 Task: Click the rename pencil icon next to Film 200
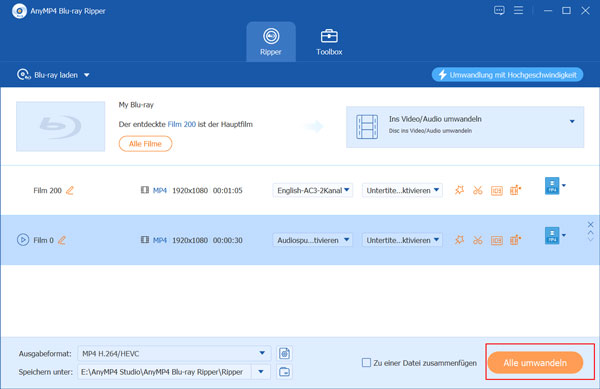click(70, 190)
